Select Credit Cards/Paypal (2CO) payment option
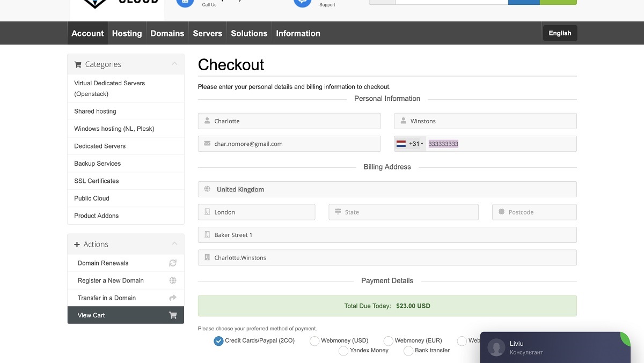The image size is (644, 363). (218, 341)
